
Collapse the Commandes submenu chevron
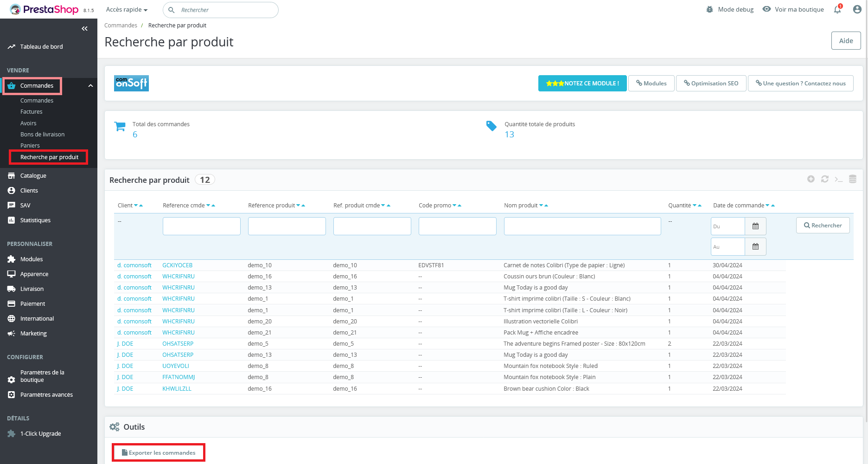click(x=91, y=85)
